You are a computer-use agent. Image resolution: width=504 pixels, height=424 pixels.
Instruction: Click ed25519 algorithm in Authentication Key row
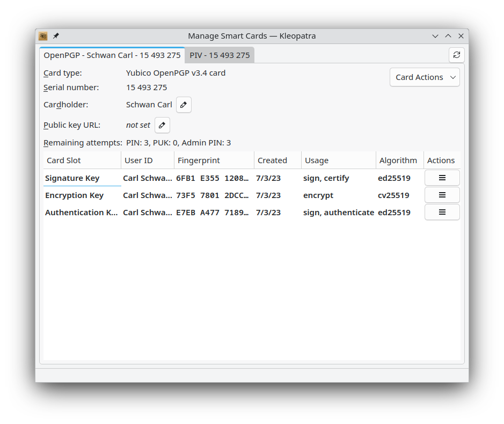point(400,213)
